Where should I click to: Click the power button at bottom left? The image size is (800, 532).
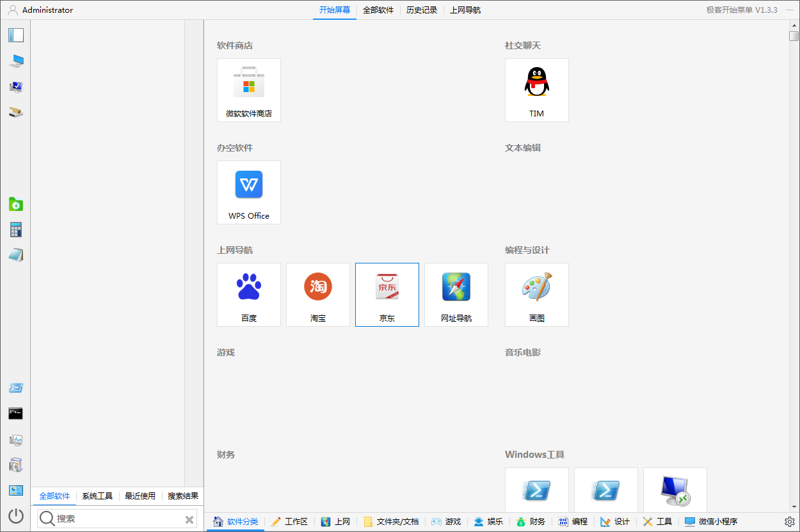point(16,517)
